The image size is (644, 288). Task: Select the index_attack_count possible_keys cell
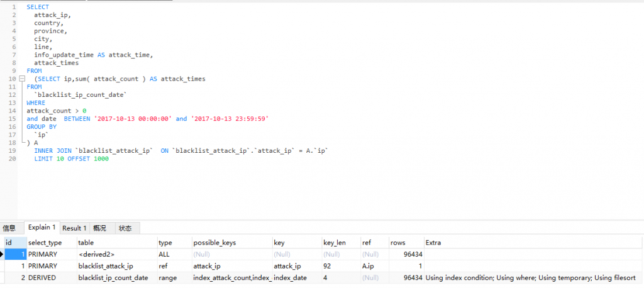[x=232, y=278]
